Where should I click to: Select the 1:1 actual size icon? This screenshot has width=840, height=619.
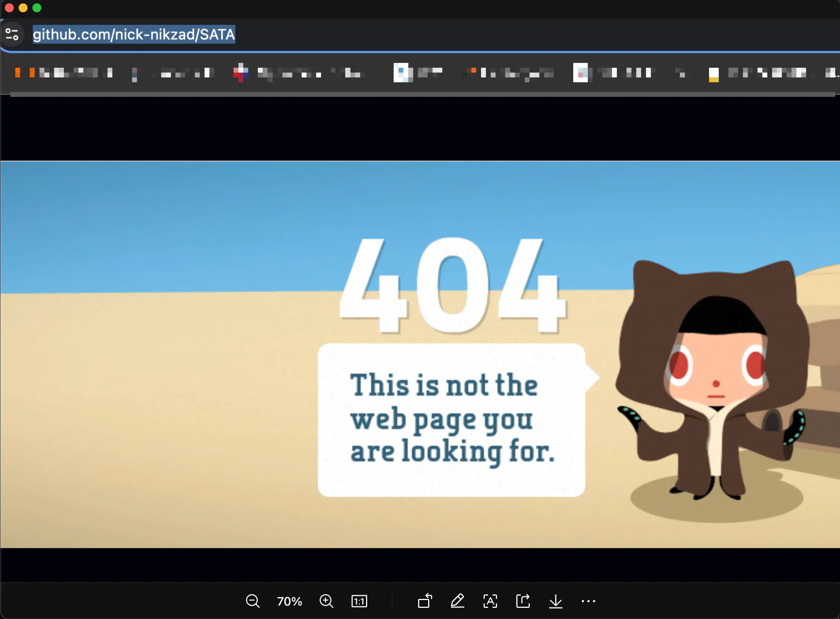[x=359, y=602]
